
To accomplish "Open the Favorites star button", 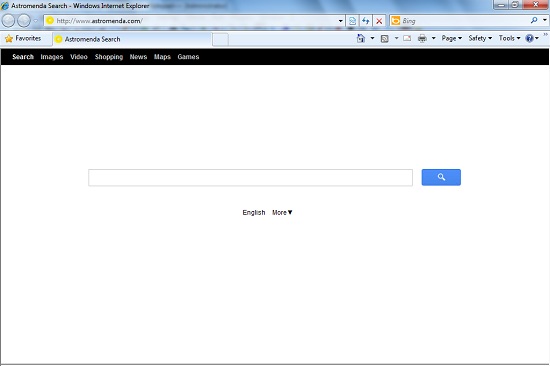I will pos(23,38).
